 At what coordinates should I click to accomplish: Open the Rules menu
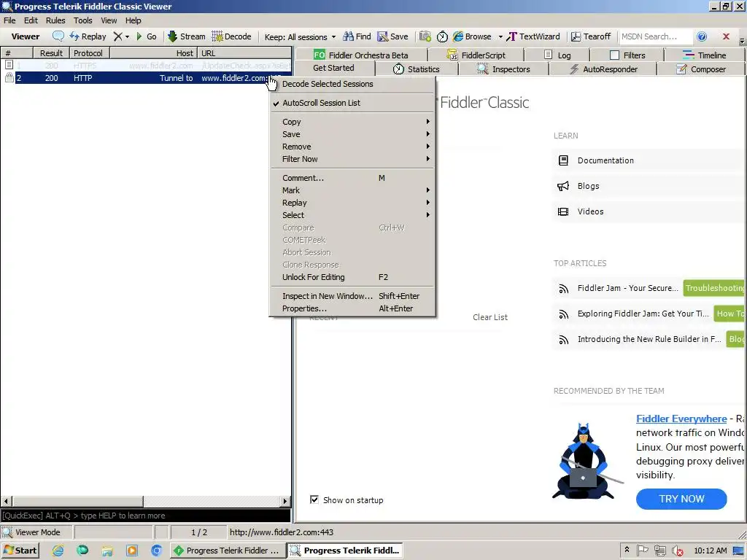(55, 20)
